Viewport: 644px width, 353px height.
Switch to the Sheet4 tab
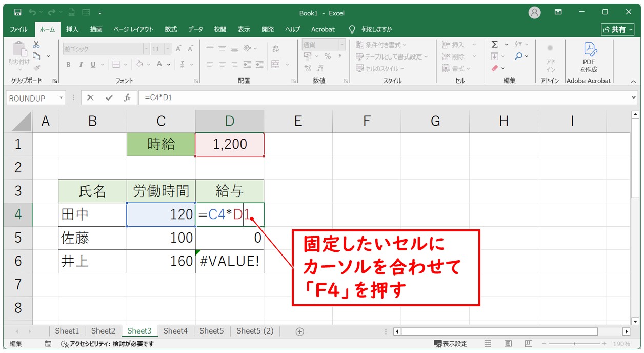coord(175,331)
